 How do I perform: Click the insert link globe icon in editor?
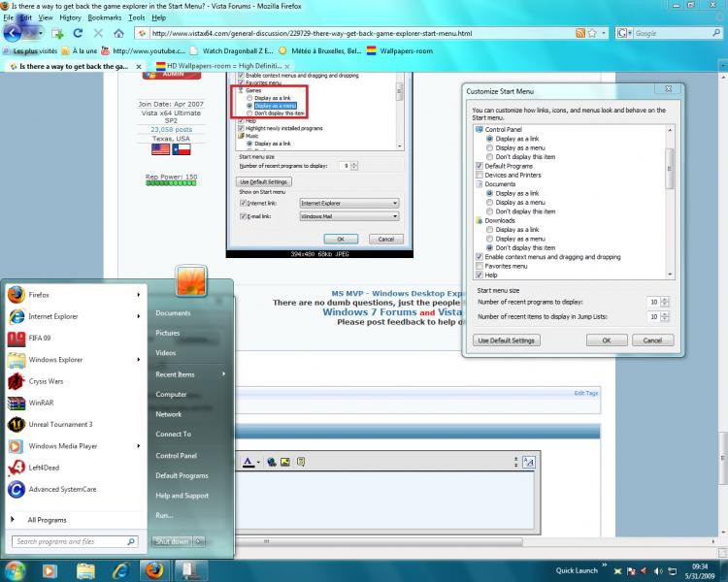tap(272, 462)
